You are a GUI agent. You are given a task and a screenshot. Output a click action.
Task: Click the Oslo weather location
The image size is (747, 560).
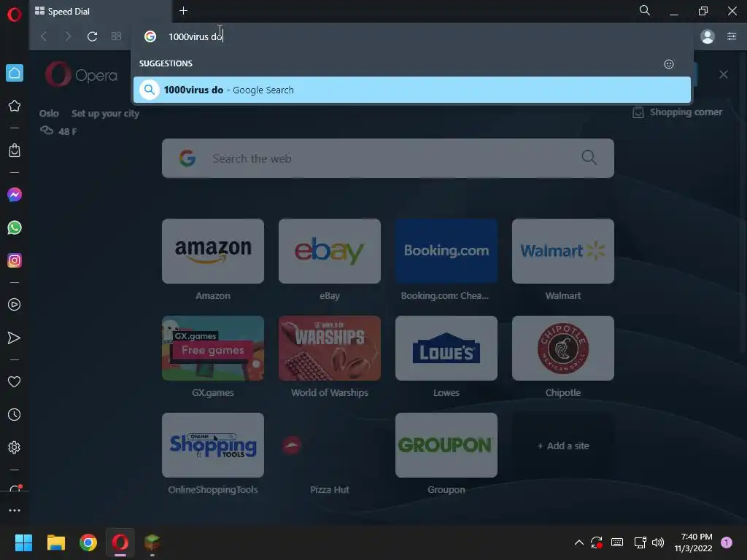(x=49, y=113)
